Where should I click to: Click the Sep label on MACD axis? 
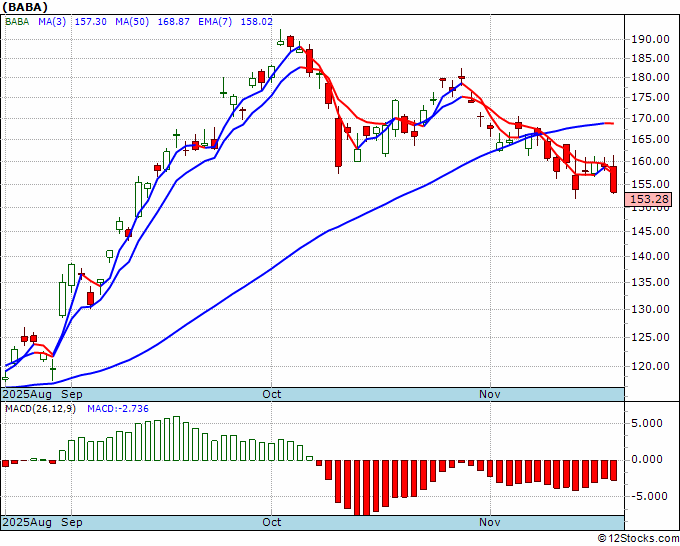point(72,522)
